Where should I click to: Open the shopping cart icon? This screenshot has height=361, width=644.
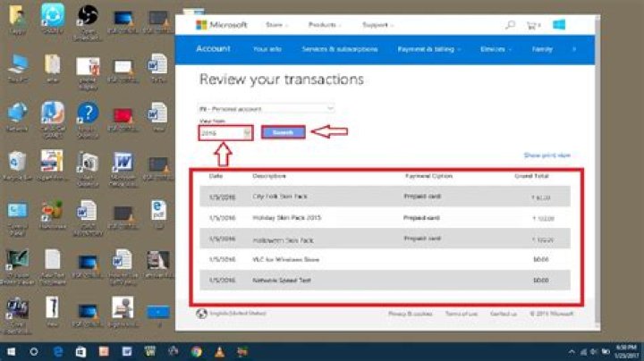pos(533,25)
